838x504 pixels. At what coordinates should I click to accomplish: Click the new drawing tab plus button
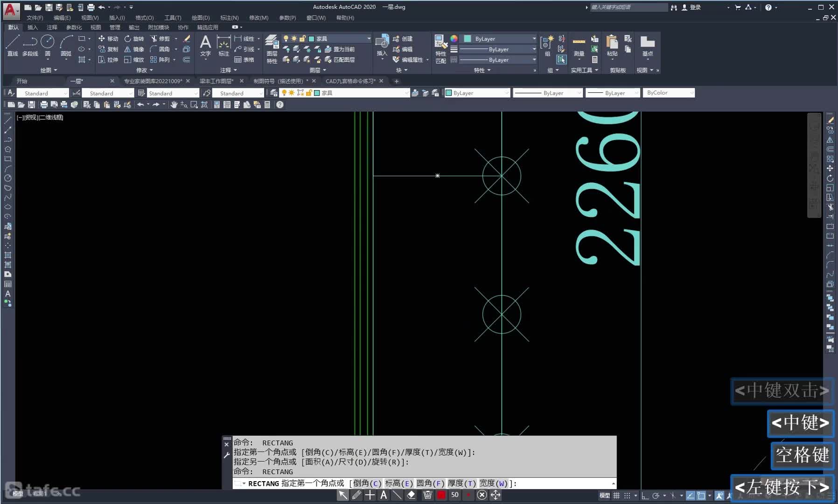397,81
